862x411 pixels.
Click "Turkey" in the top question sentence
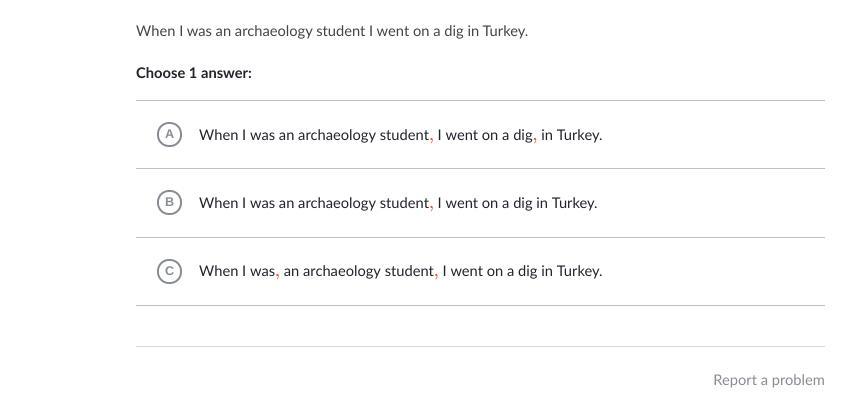pyautogui.click(x=503, y=31)
